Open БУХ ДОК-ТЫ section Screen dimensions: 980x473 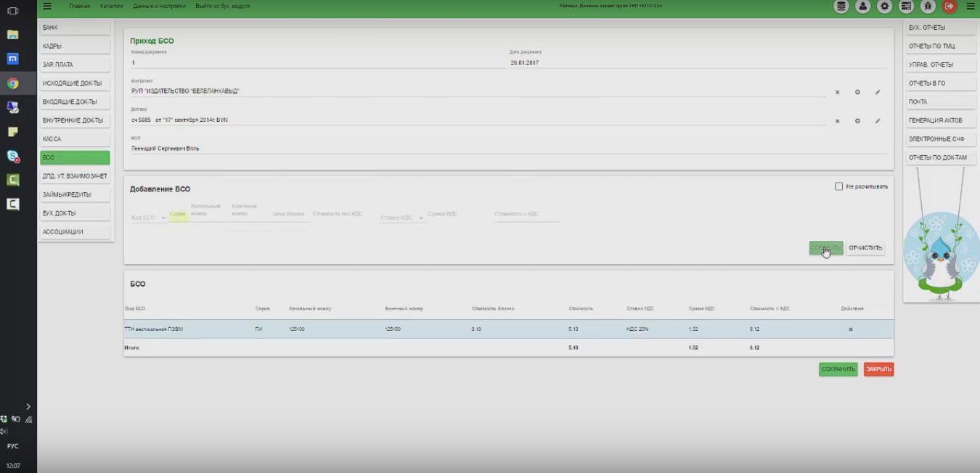pos(75,213)
